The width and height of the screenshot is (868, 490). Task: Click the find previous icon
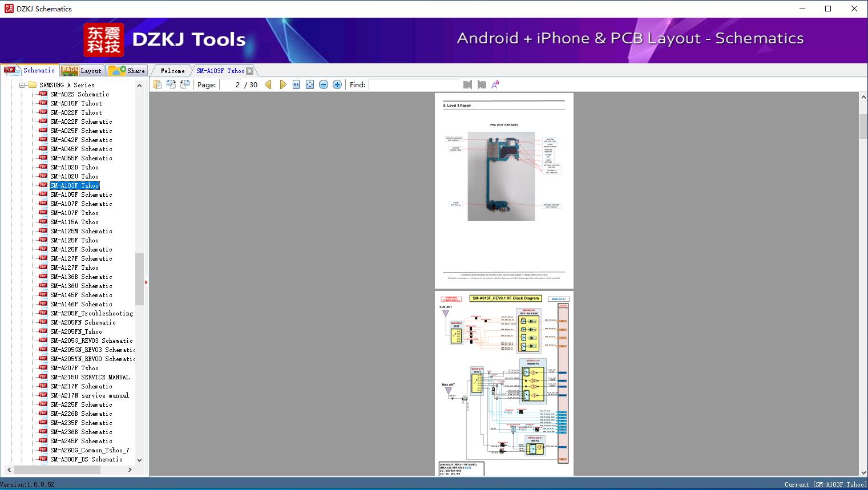point(468,84)
